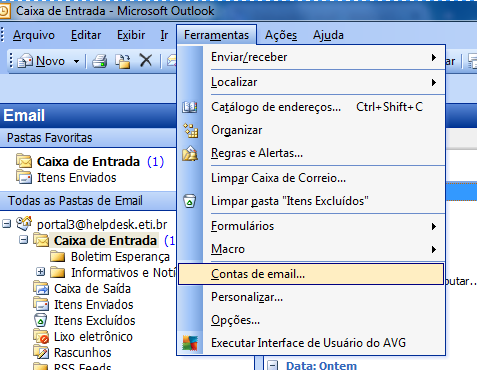Click the address book icon beside Catálogo de endereços
This screenshot has height=370, width=477.
(x=190, y=107)
